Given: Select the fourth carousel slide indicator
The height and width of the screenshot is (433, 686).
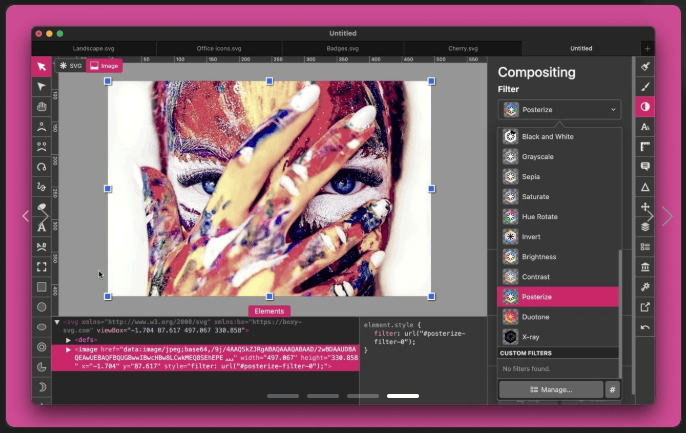Looking at the screenshot, I should tap(402, 396).
